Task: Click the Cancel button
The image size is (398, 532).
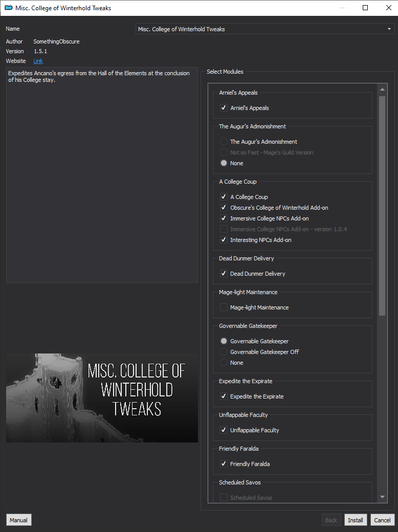Action: 382,520
